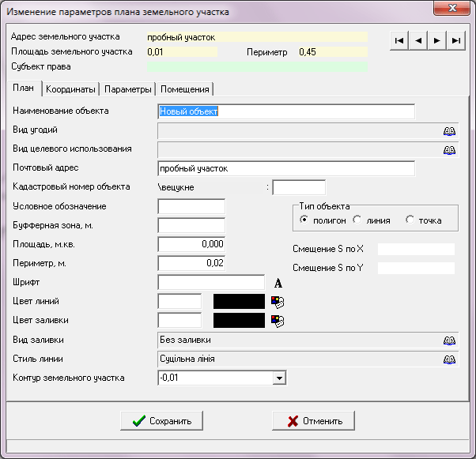Click the black Цвет линий color swatch

coord(239,301)
